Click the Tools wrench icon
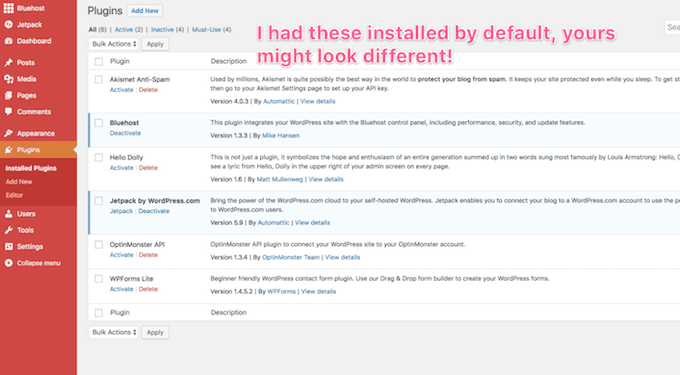The image size is (680, 375). coord(8,230)
